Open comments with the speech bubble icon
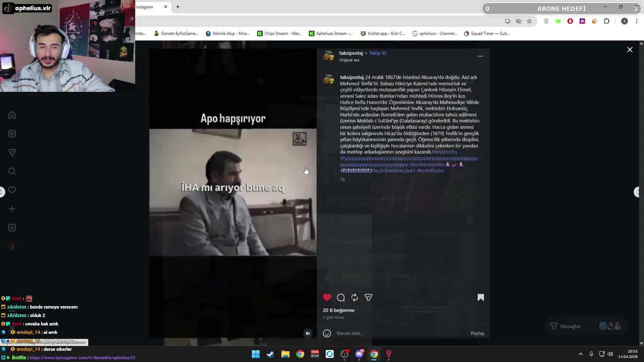 (x=341, y=297)
